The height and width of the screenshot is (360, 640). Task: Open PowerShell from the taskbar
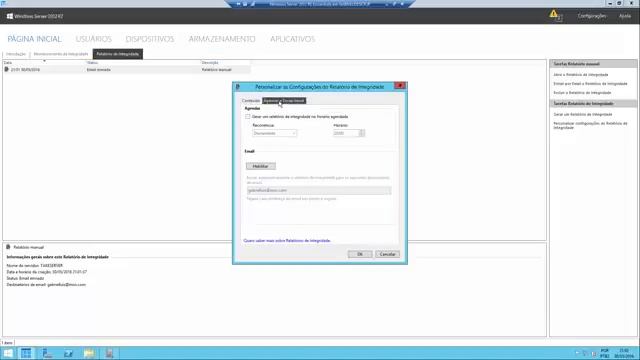tap(68, 353)
